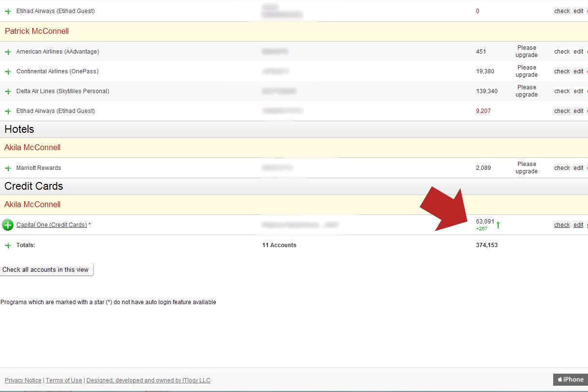
Task: Check the Continental Airlines account
Action: point(562,71)
